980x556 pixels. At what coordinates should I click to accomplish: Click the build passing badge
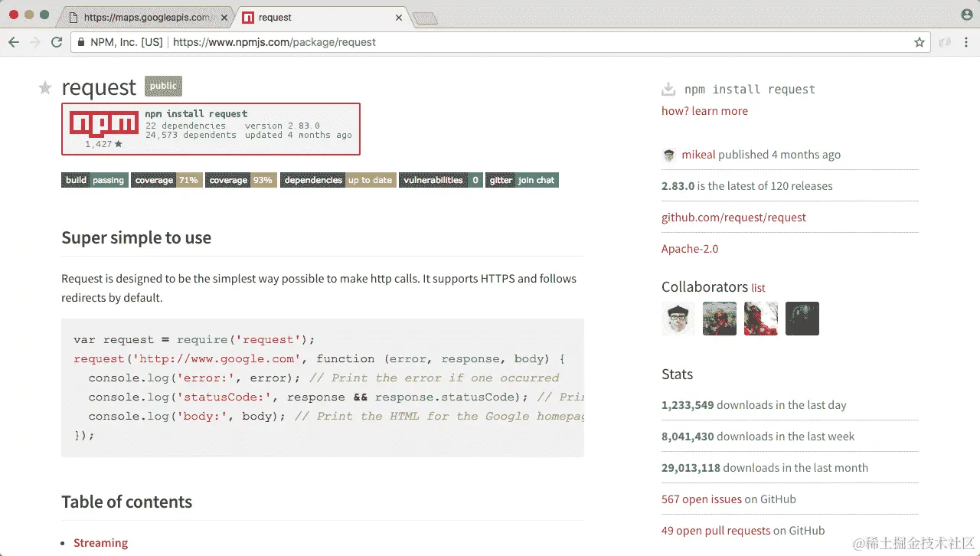(x=94, y=180)
